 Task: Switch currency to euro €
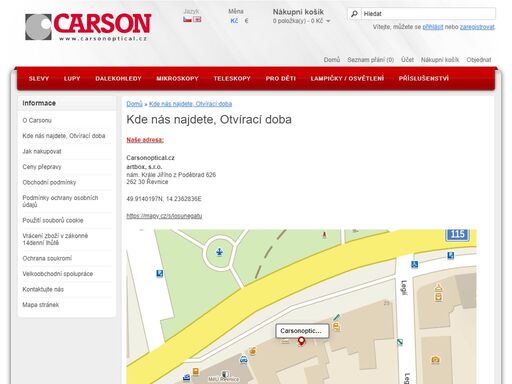[246, 21]
